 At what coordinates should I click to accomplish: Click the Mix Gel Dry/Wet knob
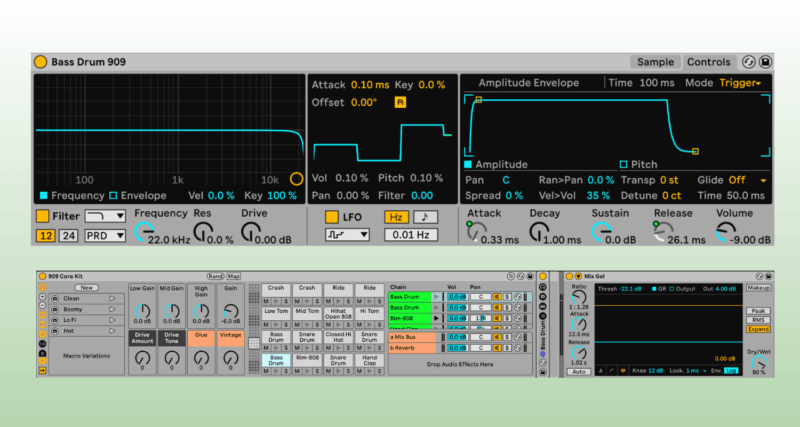pyautogui.click(x=759, y=363)
